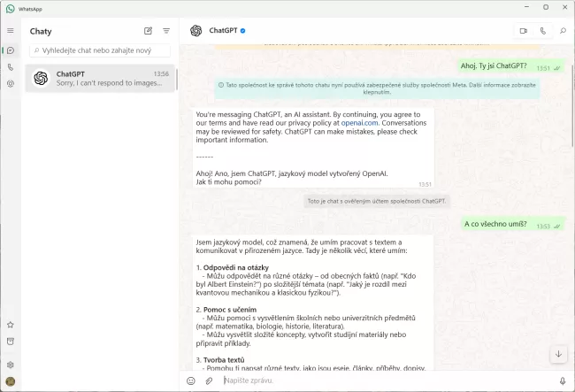Open the emoji picker
575x392 pixels.
pyautogui.click(x=190, y=380)
